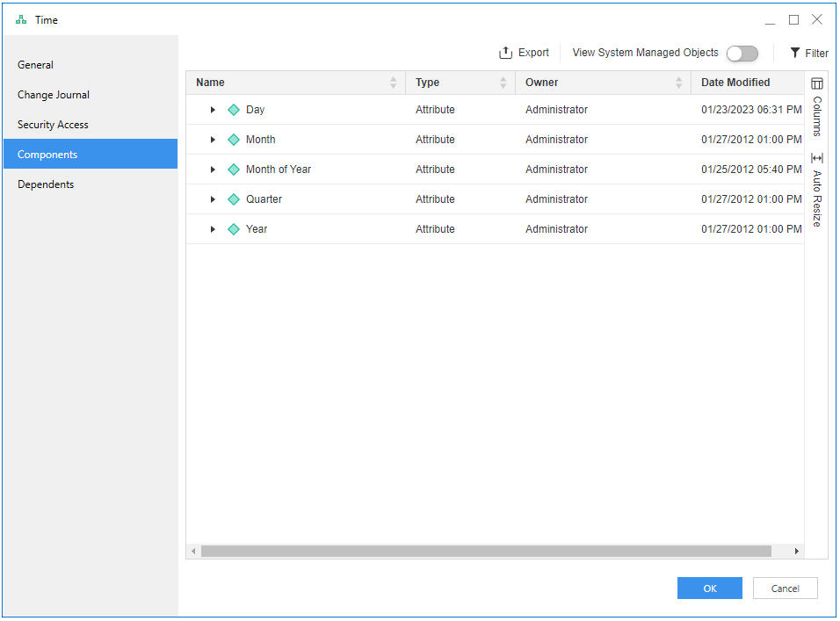This screenshot has height=621, width=840.
Task: Click the Quarter attribute diamond icon
Action: pyautogui.click(x=234, y=199)
